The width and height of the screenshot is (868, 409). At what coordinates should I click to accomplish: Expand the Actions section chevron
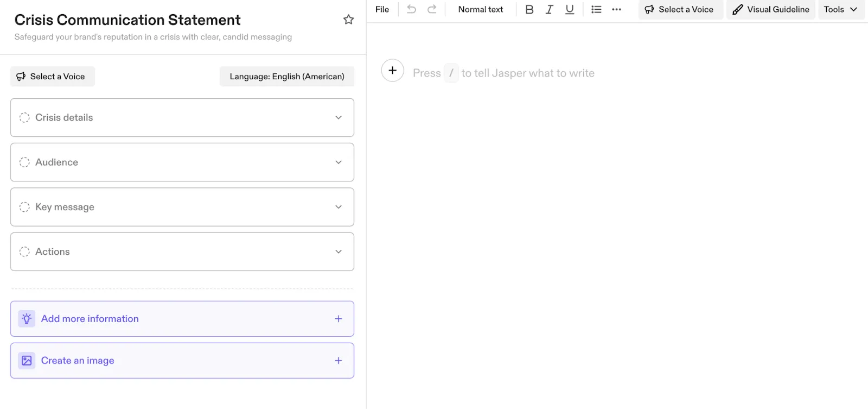point(339,251)
